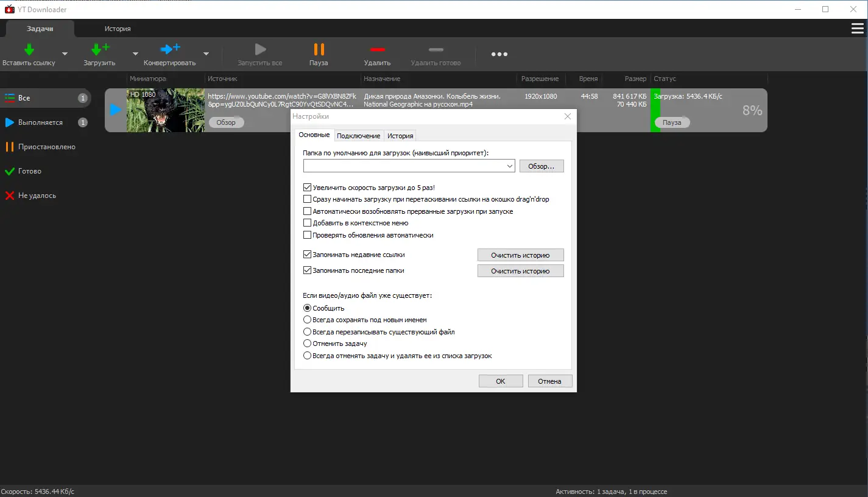This screenshot has width=868, height=497.
Task: Uncheck Запоминать недавние ссылки
Action: [x=307, y=255]
